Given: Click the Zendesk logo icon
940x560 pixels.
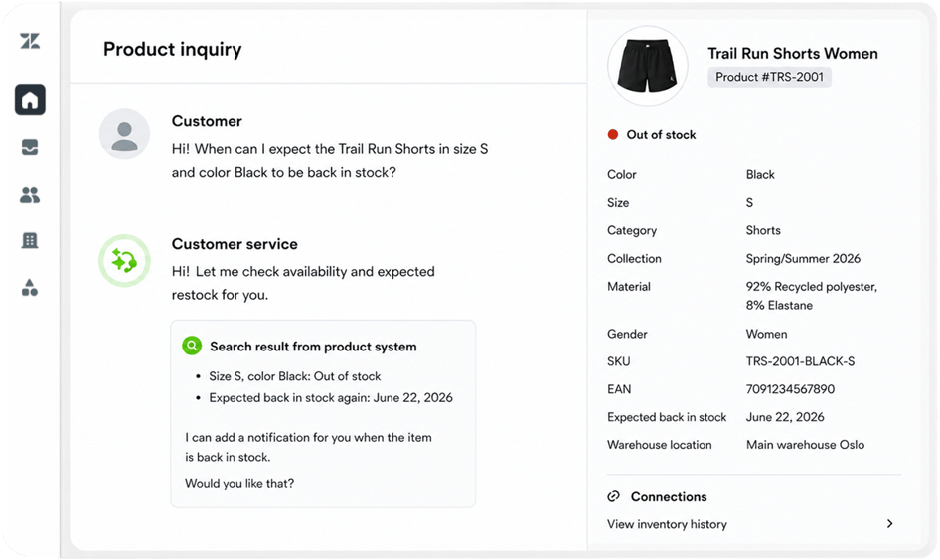Looking at the screenshot, I should pos(30,41).
